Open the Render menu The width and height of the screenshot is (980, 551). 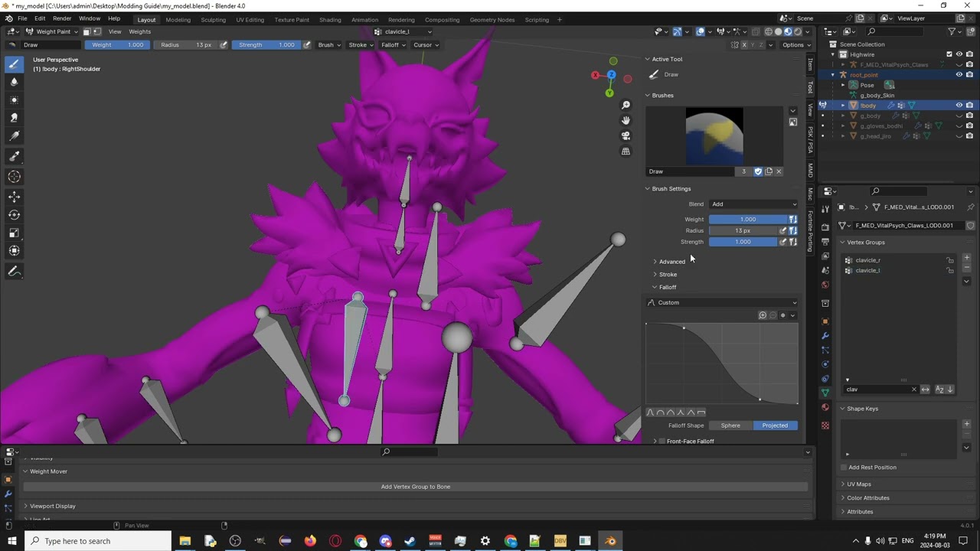pos(62,18)
